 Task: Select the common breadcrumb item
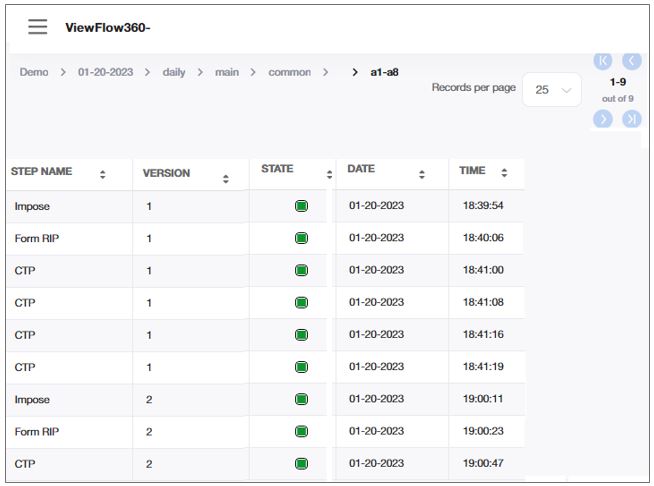[x=289, y=73]
